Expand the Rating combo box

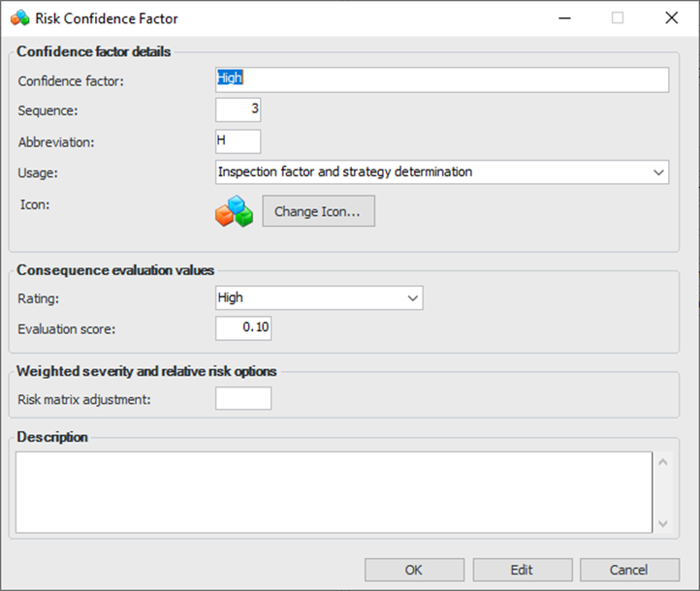[413, 298]
